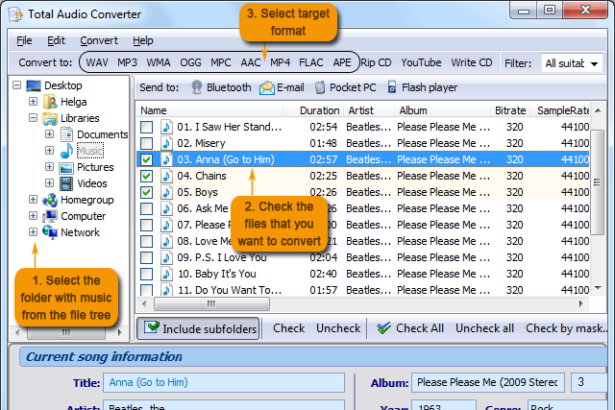615x410 pixels.
Task: Click the Include subfolders icon
Action: [x=153, y=328]
